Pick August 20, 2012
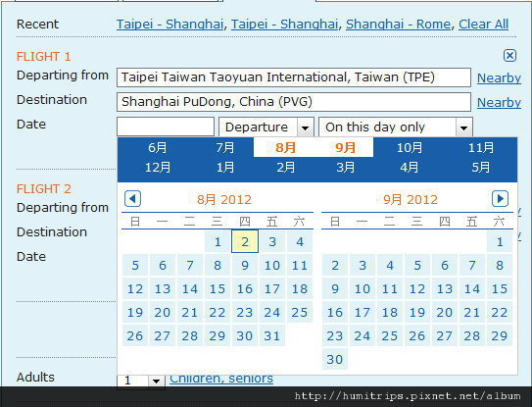The height and width of the screenshot is (407, 532). 163,313
